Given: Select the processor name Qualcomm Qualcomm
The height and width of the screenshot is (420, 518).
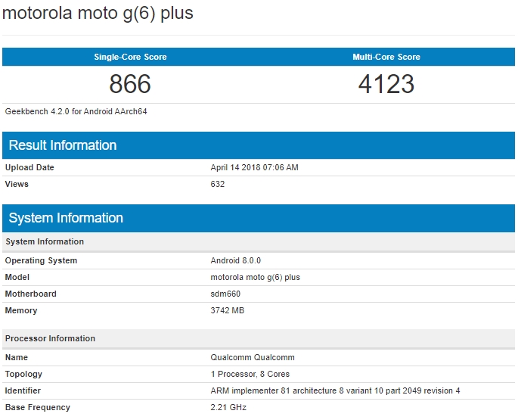Looking at the screenshot, I should tap(253, 357).
